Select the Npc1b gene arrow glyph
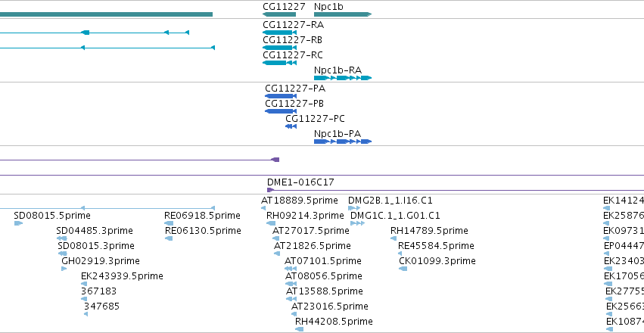Image resolution: width=644 pixels, height=333 pixels. coord(343,14)
